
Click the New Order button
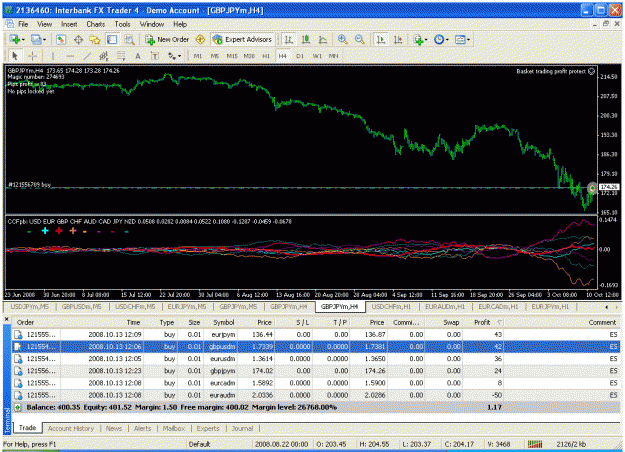(x=167, y=39)
